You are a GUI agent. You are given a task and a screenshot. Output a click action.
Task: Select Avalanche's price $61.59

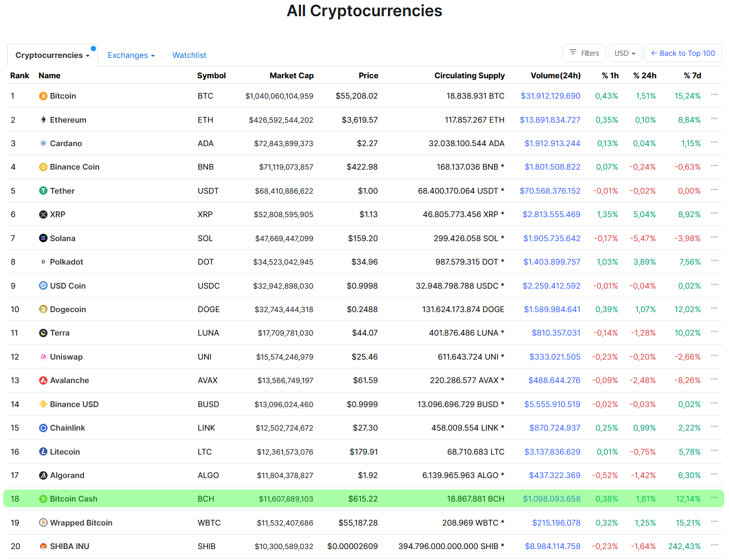click(x=365, y=380)
